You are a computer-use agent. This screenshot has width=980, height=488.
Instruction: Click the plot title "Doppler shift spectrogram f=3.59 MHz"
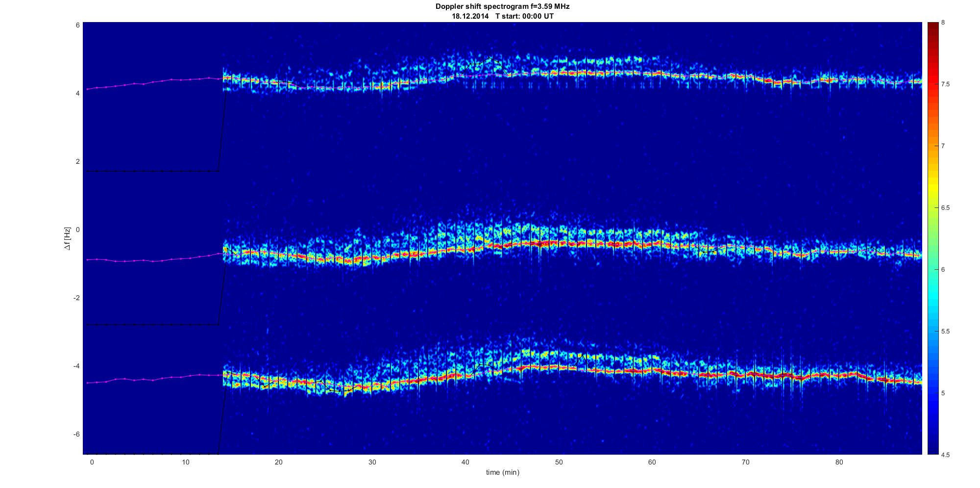pyautogui.click(x=503, y=7)
